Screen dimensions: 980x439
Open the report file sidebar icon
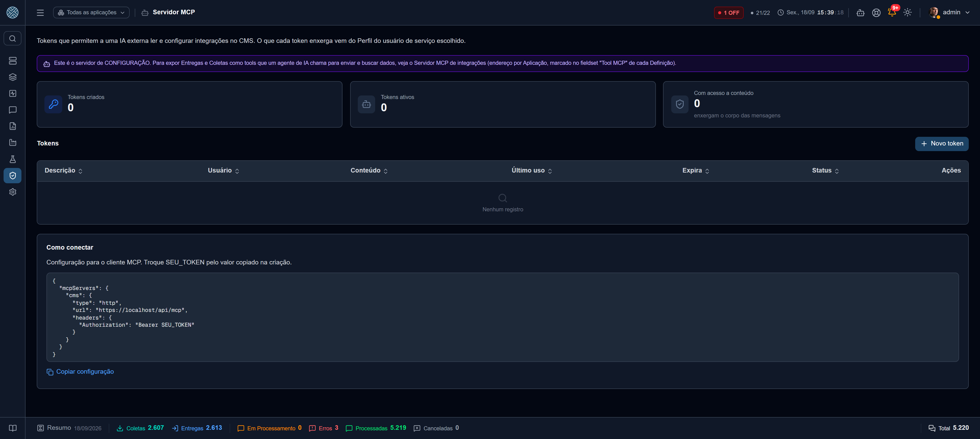pos(13,126)
